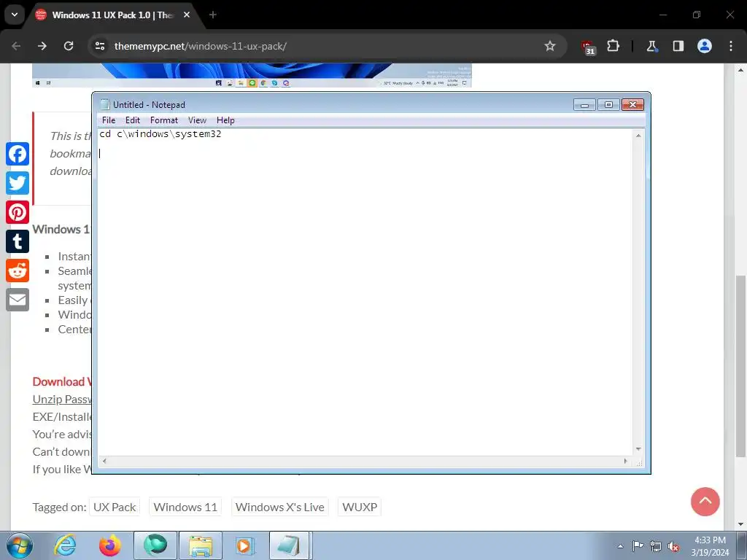Click the text 'cd c\windows\system32' in Notepad

[160, 134]
